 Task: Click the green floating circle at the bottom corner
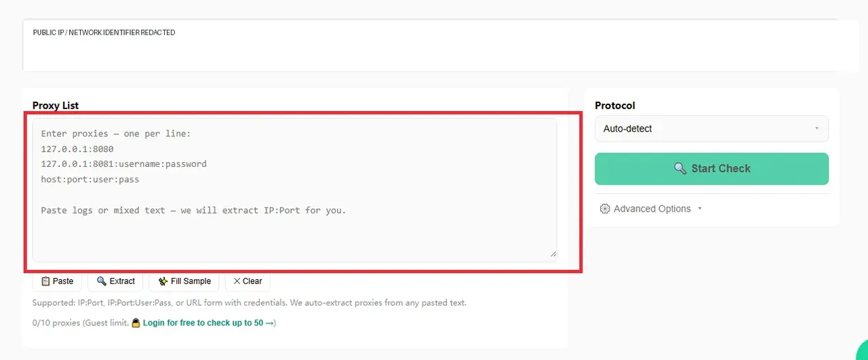(861, 353)
